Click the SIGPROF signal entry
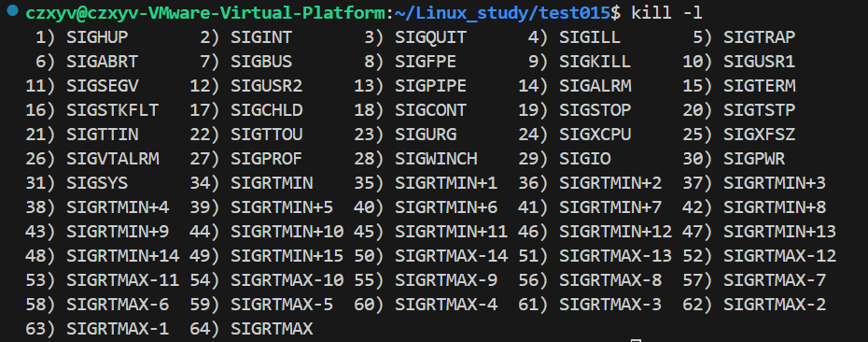The image size is (868, 342). click(x=267, y=159)
